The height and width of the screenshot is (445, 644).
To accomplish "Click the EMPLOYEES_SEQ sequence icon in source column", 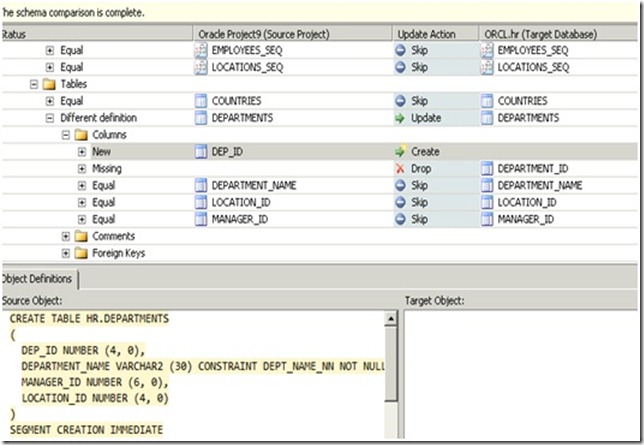I will [x=200, y=50].
